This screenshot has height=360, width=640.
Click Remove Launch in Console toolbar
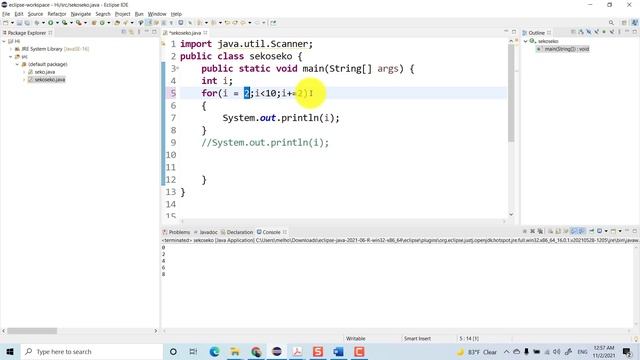click(532, 231)
